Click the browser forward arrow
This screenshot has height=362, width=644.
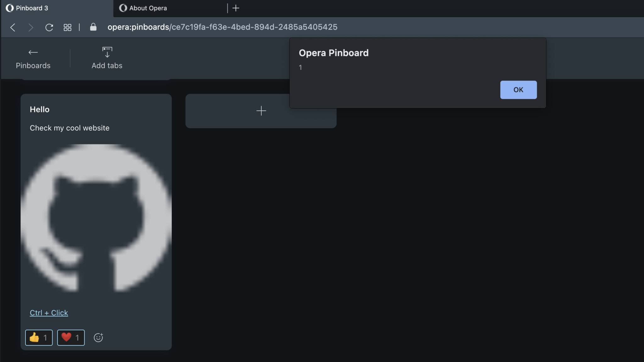pos(31,27)
